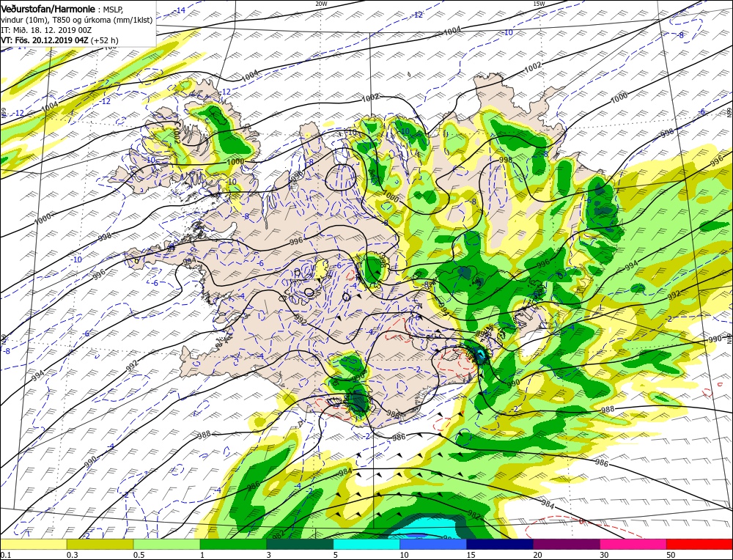The width and height of the screenshot is (733, 560).
Task: Click the red above-50 legend swatch
Action: pyautogui.click(x=700, y=544)
